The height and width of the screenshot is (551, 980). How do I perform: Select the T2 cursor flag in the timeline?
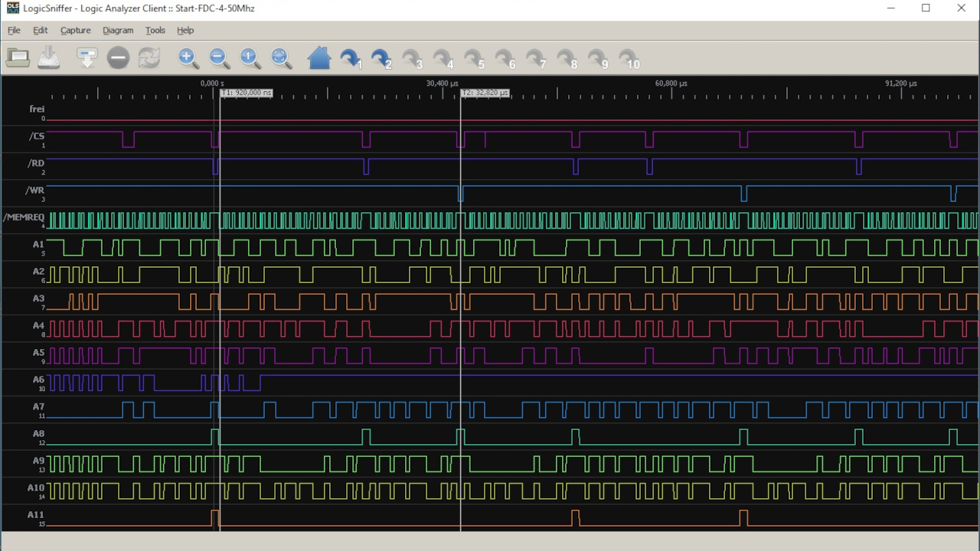pyautogui.click(x=485, y=93)
